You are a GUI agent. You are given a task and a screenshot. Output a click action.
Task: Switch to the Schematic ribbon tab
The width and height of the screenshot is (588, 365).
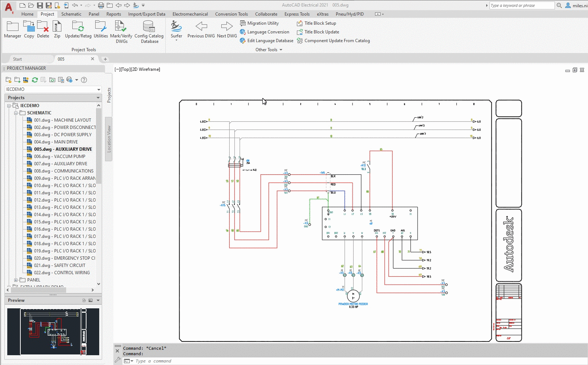click(x=71, y=14)
